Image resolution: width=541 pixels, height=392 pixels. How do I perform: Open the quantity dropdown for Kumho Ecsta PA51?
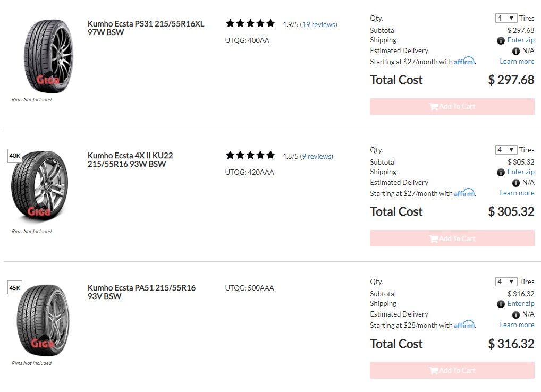[x=505, y=281]
